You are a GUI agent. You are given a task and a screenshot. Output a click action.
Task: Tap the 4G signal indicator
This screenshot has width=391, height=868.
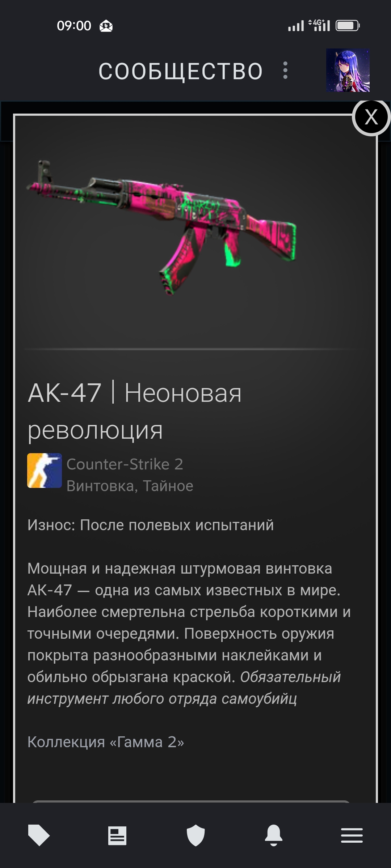pyautogui.click(x=319, y=25)
